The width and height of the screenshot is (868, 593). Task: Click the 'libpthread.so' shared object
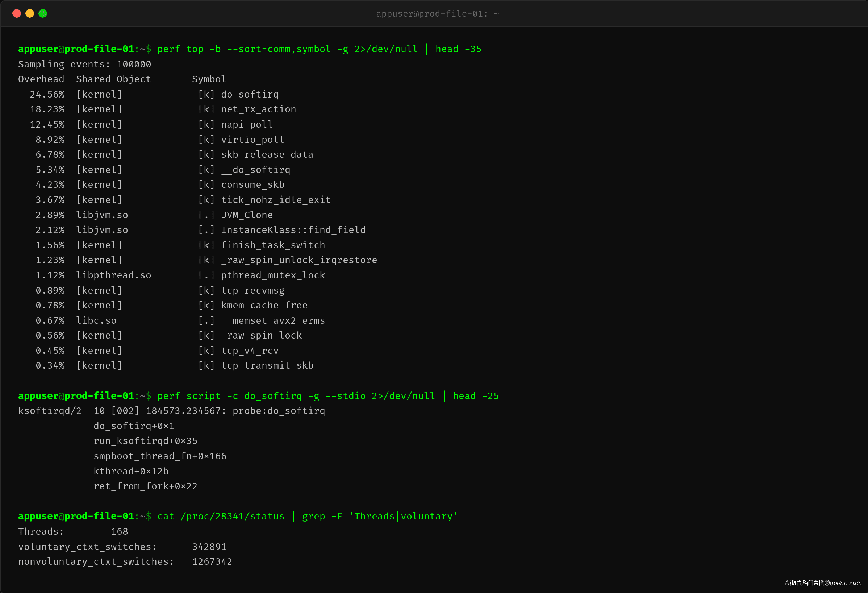click(113, 275)
